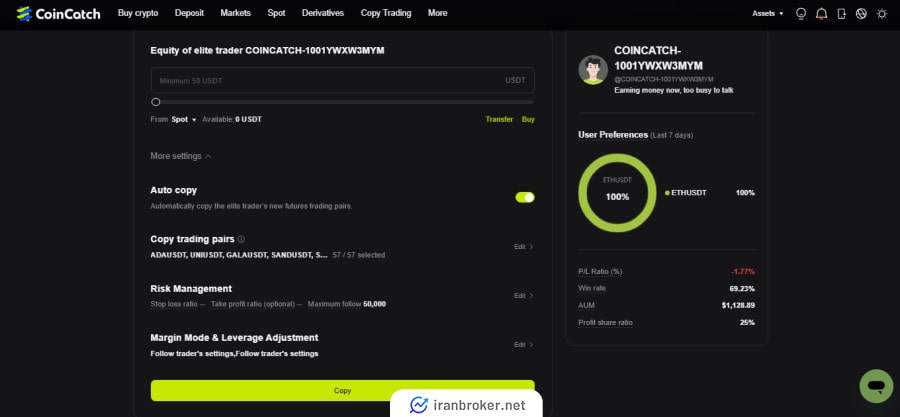Click the info icon beside Copy trading pairs
The image size is (900, 417).
coord(241,239)
